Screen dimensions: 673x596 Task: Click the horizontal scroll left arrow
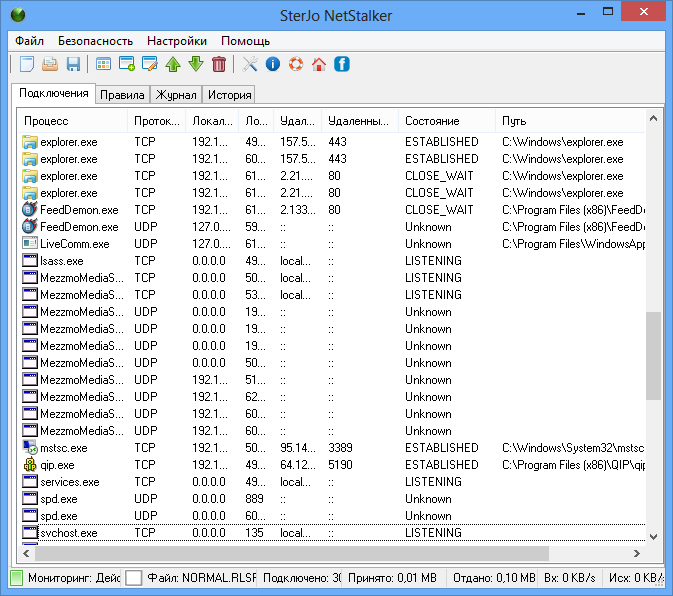point(27,554)
